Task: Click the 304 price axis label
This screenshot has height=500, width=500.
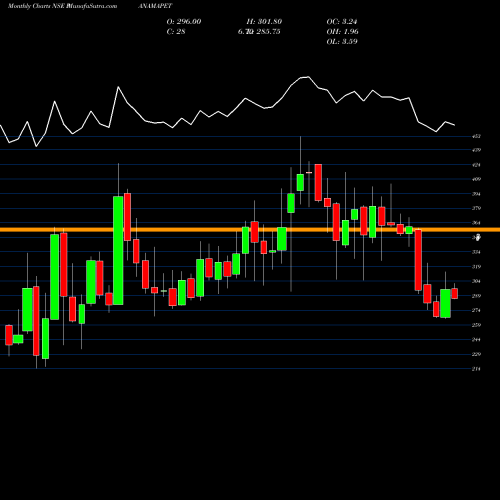Action: click(x=477, y=281)
